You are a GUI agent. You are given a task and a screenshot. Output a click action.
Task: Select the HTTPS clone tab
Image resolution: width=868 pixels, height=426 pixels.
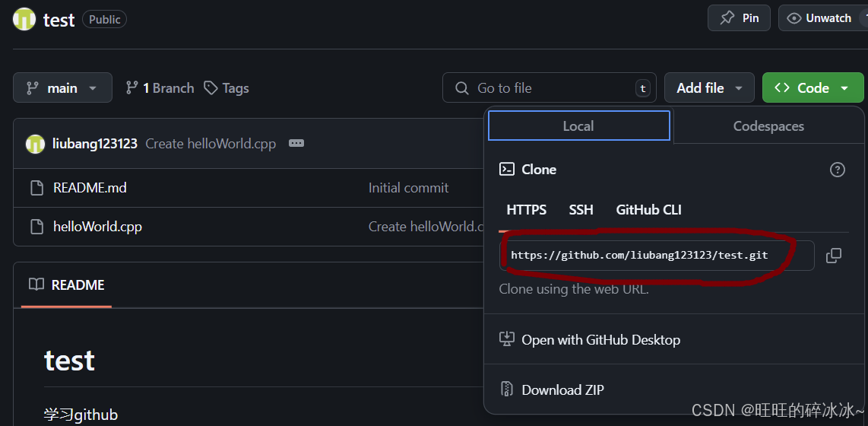pyautogui.click(x=527, y=210)
